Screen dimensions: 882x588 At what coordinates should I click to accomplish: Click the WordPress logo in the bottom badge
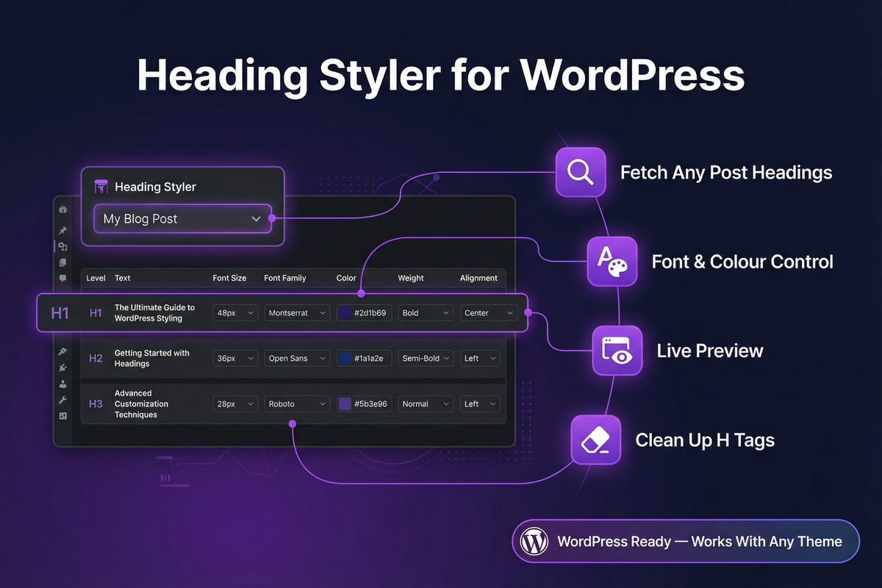tap(534, 542)
